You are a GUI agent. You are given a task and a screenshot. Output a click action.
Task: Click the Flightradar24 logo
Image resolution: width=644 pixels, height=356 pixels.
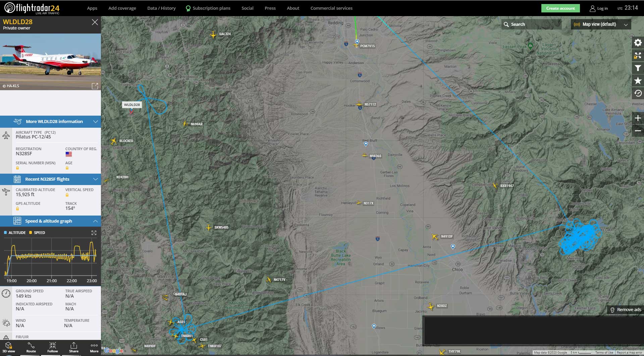click(32, 8)
